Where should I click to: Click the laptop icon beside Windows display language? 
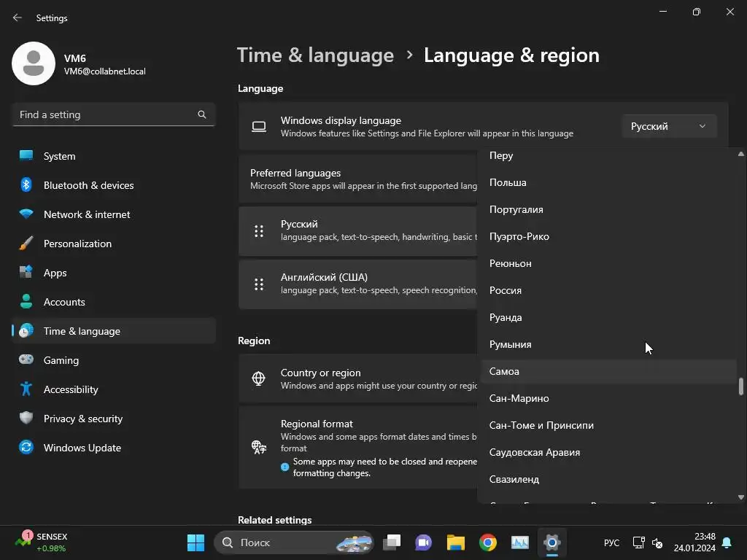259,127
